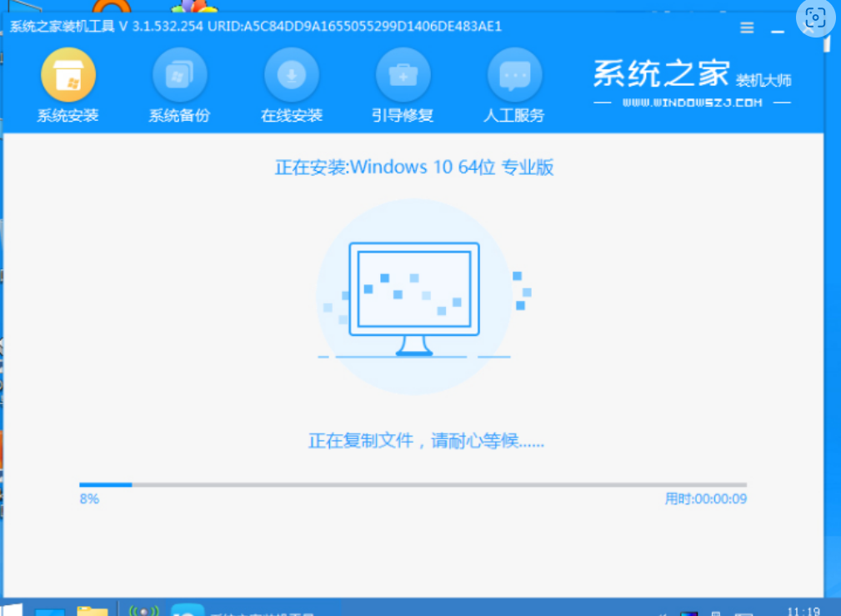Click the WWW.WINDOWSZJ.COM website text
841x616 pixels.
point(692,103)
